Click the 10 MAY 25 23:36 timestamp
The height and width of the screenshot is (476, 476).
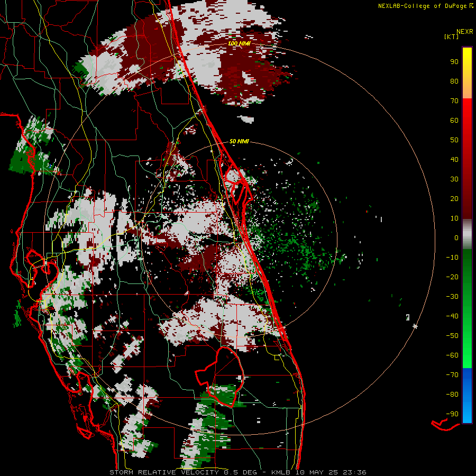(x=330, y=472)
